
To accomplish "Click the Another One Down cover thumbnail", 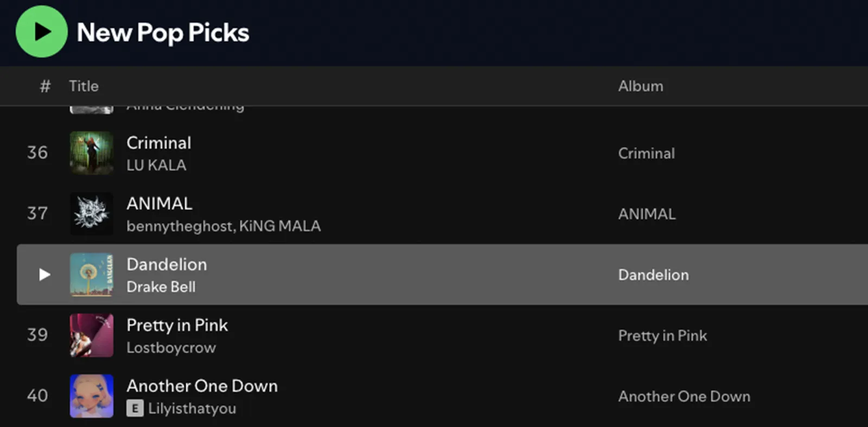I will click(92, 396).
